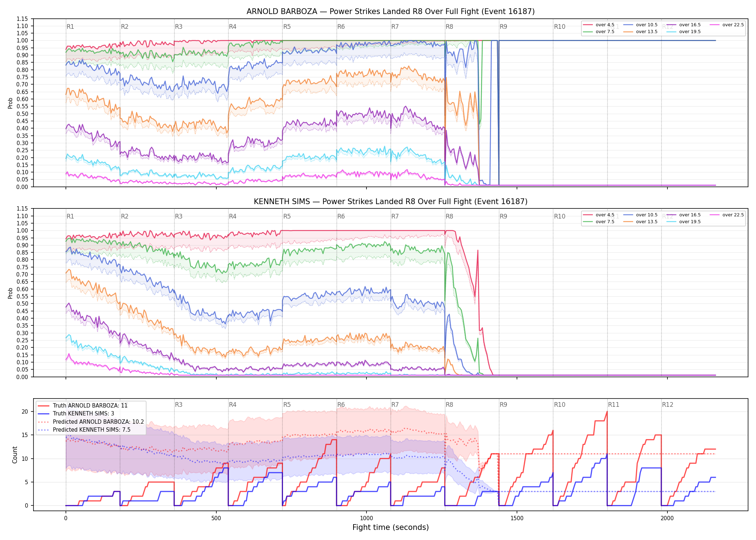Select the 'Predicted KENNETH SIMS: 7.5' legend entry
Viewport: 756px width, 540px height.
click(84, 429)
